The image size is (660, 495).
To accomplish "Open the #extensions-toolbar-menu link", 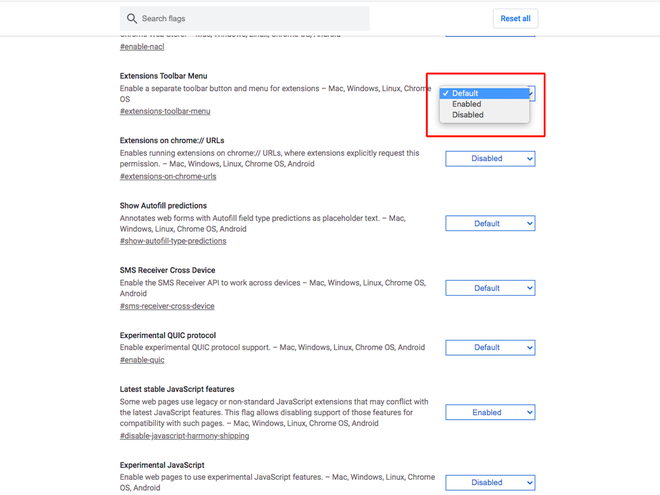I will pos(165,112).
